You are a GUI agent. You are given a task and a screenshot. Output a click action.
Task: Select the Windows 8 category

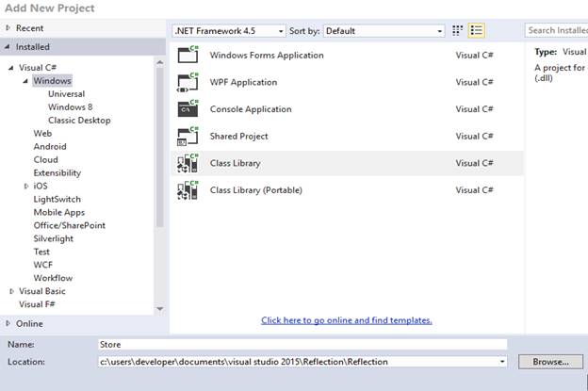70,106
